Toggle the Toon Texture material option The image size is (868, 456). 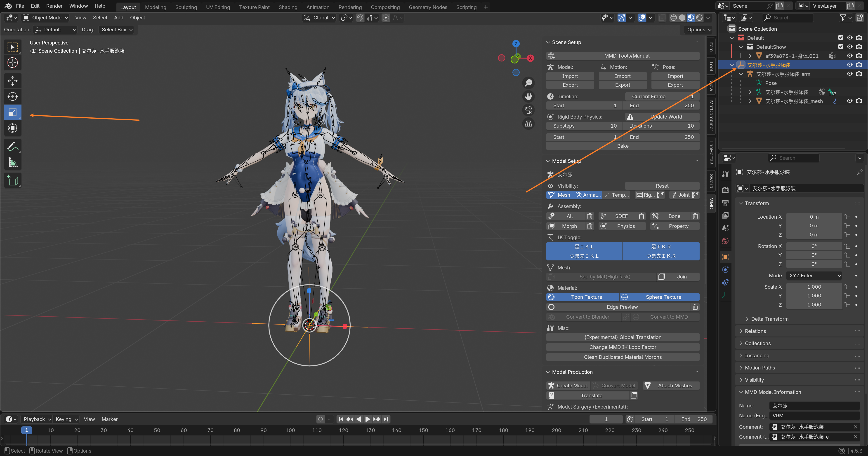582,297
